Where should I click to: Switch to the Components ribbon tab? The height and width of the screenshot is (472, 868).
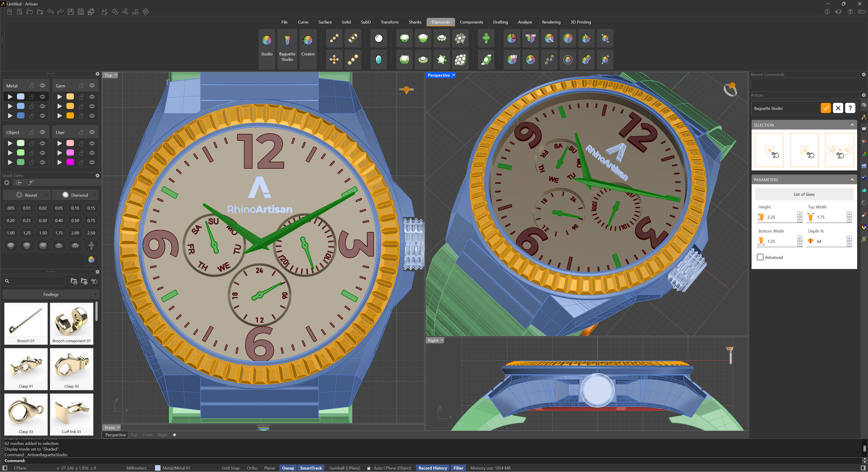(471, 22)
